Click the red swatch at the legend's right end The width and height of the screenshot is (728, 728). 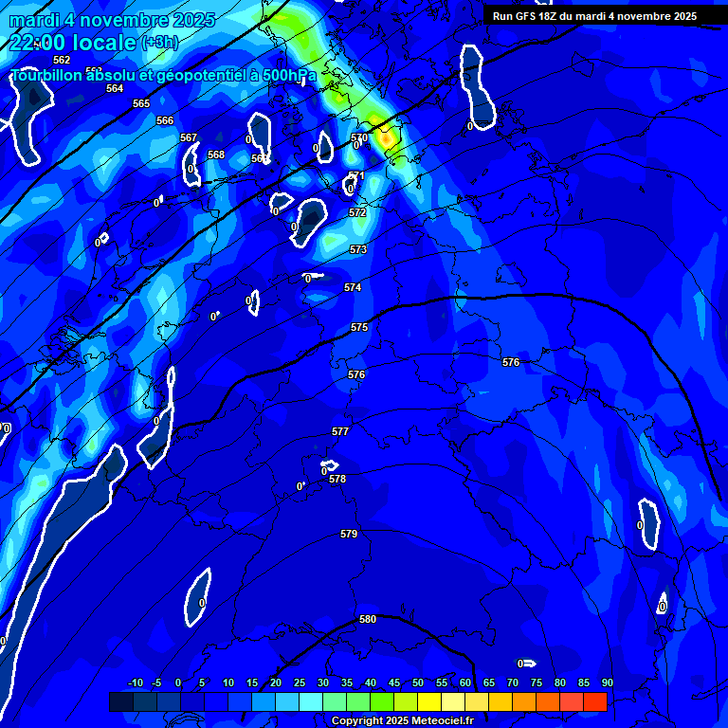(595, 701)
